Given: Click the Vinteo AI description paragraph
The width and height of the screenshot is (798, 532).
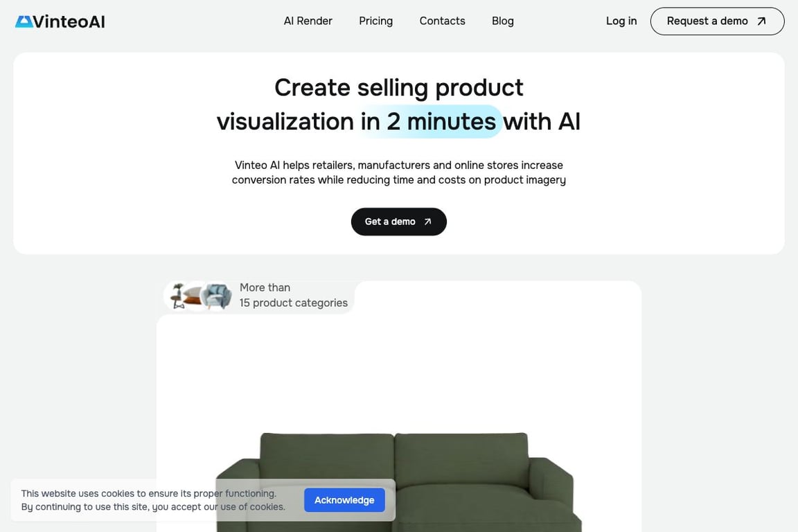Looking at the screenshot, I should click(399, 172).
